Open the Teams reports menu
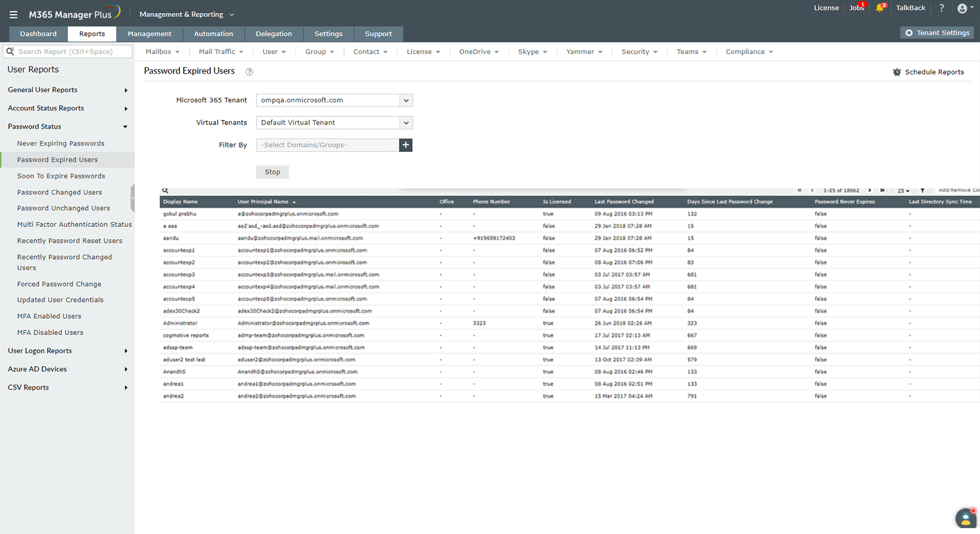980x534 pixels. (x=691, y=52)
